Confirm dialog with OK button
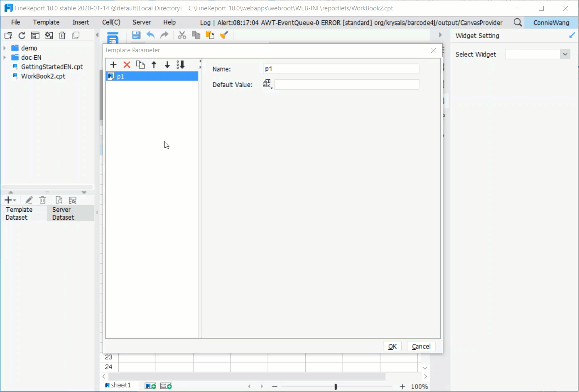Screen dimensions: 579x392 coord(392,346)
